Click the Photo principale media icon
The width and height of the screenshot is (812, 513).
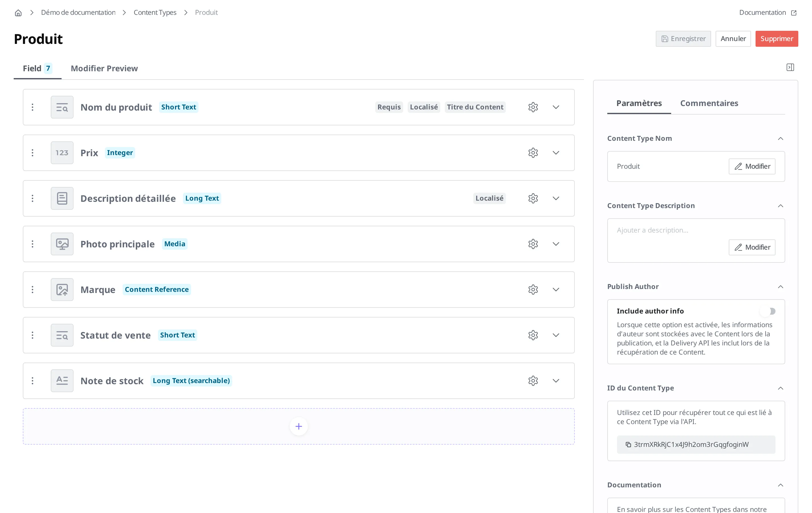[x=62, y=244]
